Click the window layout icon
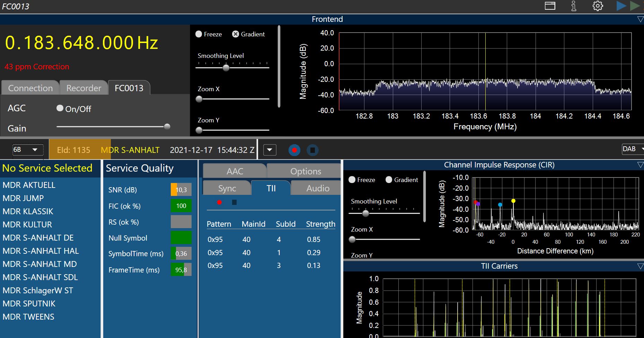Screen dimensions: 644x338 (550, 6)
